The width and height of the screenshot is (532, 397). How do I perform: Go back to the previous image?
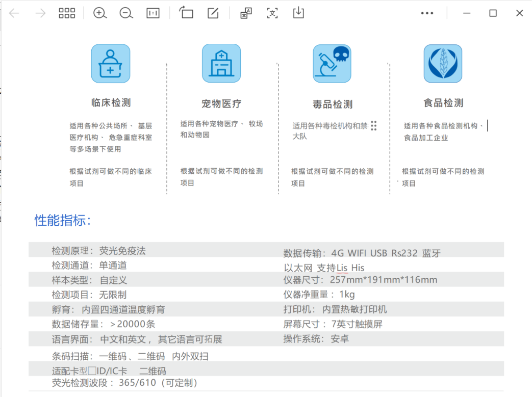coord(14,13)
